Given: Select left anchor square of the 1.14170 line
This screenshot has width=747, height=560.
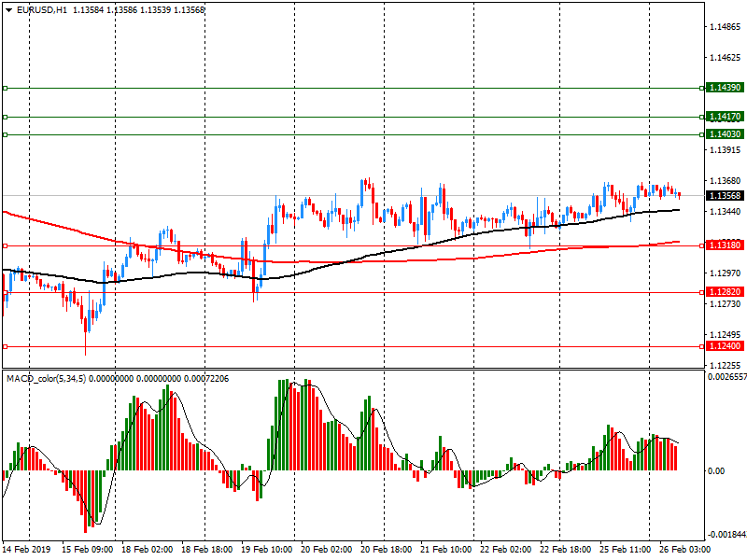Looking at the screenshot, I should 5,117.
